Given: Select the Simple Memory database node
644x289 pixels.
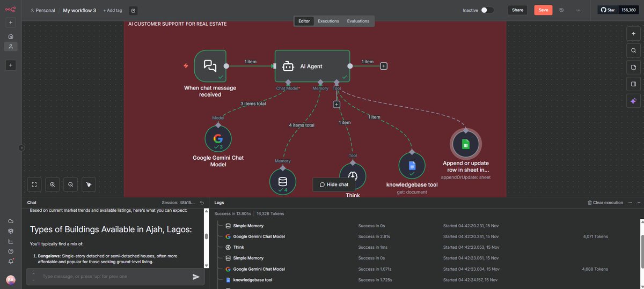Looking at the screenshot, I should coord(283,182).
